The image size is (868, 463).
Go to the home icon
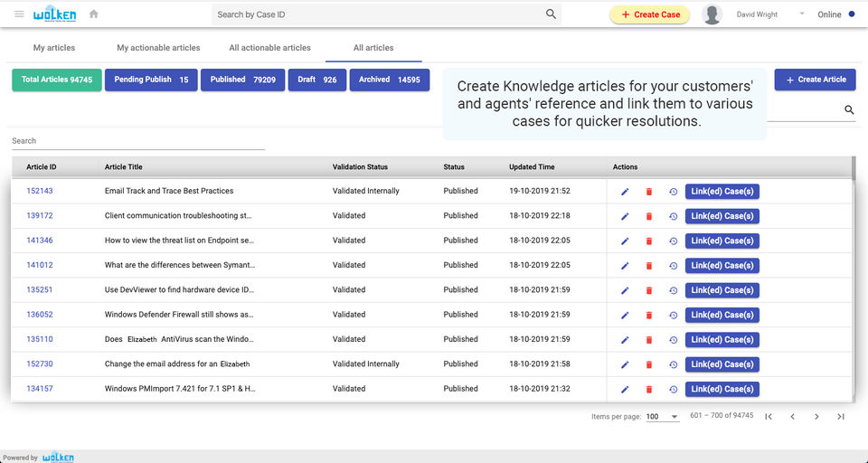(94, 14)
